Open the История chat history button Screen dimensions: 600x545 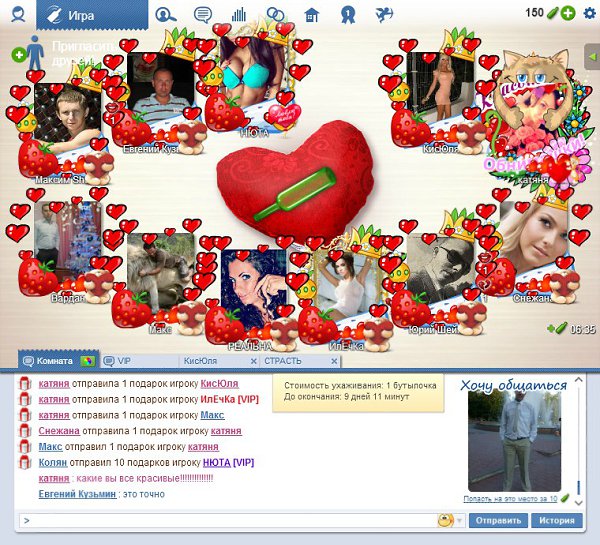coord(558,520)
